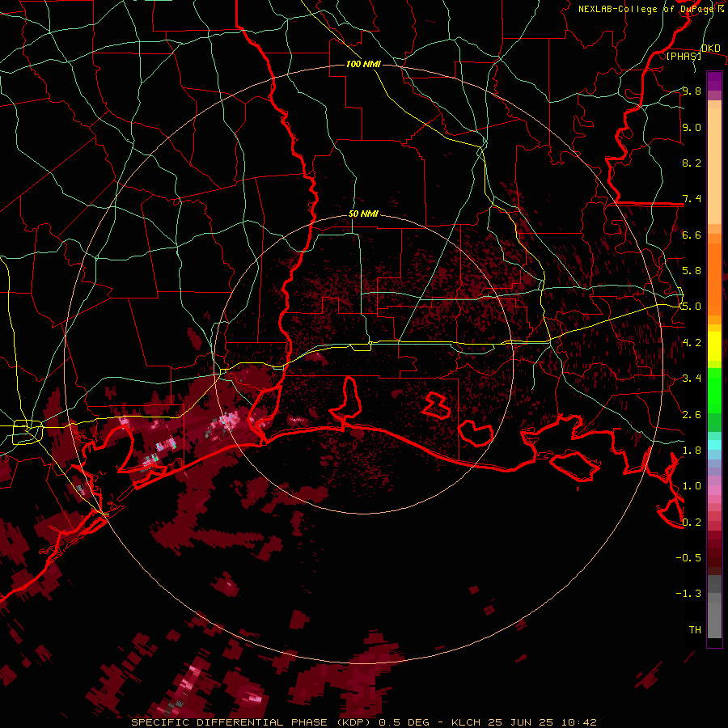Click the "TH" threshold label on the scale
The image size is (728, 728).
point(695,630)
